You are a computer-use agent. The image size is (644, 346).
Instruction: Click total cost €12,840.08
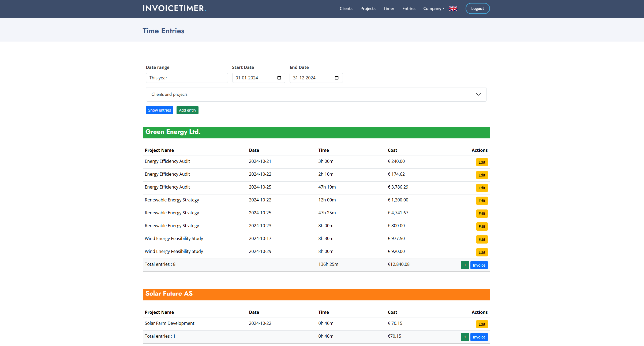click(399, 264)
